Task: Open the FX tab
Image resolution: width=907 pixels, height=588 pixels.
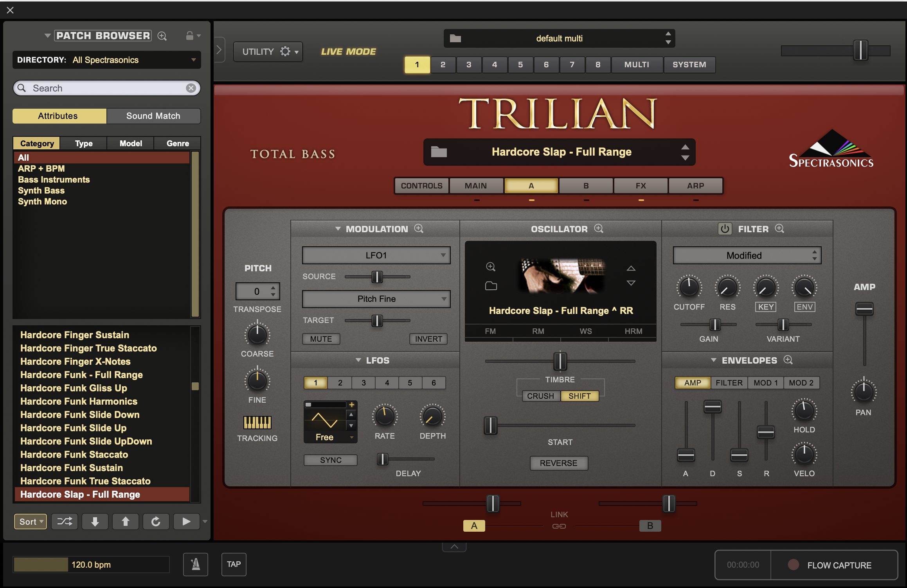Action: pos(641,186)
